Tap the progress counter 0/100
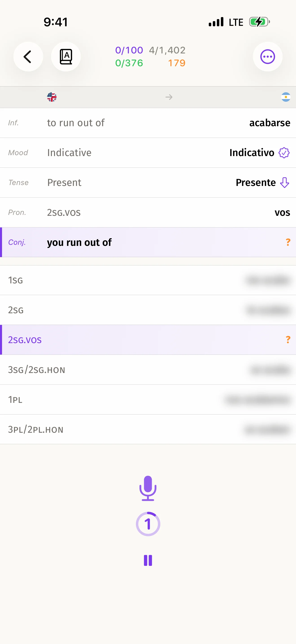 pyautogui.click(x=129, y=50)
